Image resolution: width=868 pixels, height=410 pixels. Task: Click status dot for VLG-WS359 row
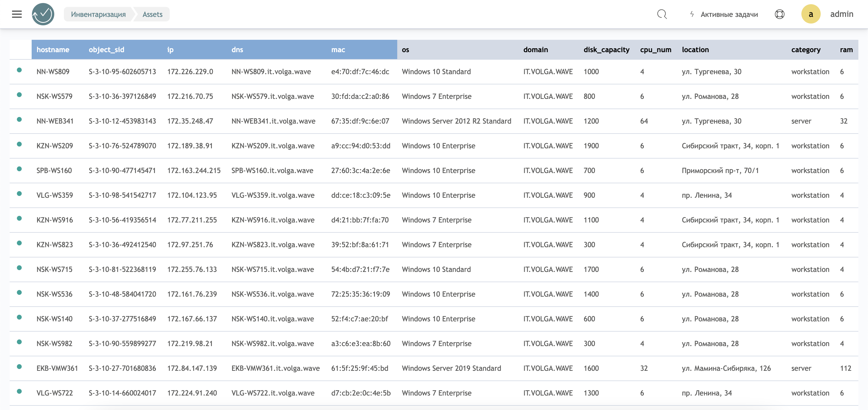click(20, 194)
